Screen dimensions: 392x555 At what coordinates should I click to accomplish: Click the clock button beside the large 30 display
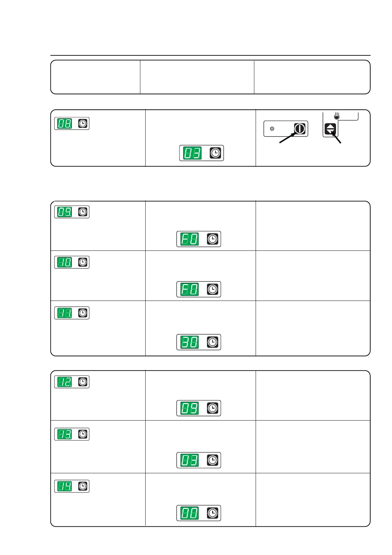click(212, 342)
